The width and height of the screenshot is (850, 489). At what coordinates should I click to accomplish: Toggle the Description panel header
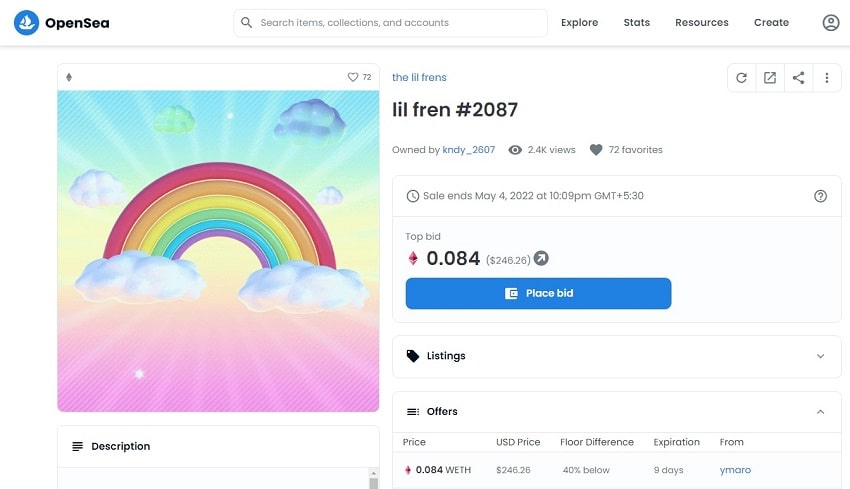[x=218, y=446]
